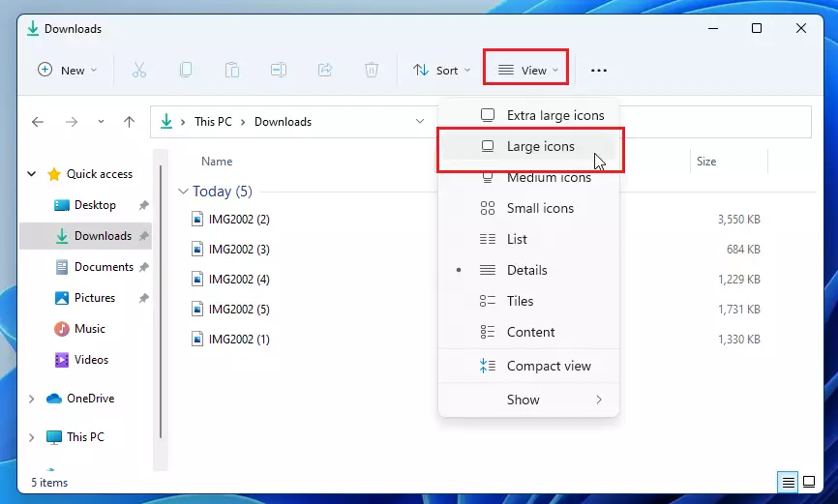
Task: Click the Quick access star icon
Action: click(54, 174)
